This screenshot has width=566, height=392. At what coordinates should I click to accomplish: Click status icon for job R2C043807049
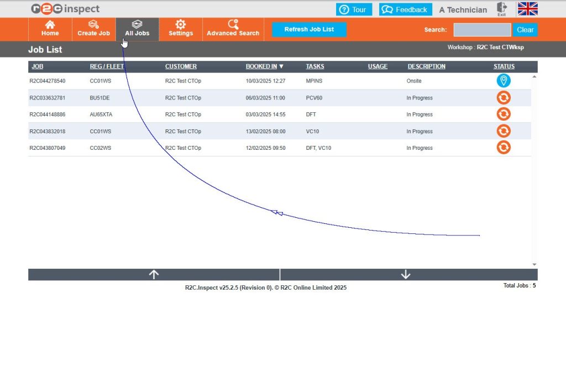[503, 148]
